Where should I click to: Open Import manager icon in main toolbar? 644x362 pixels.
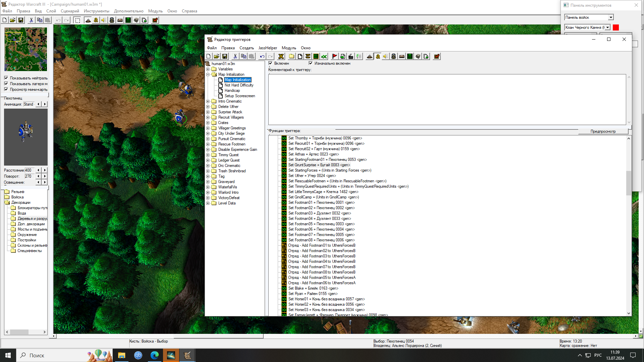144,20
